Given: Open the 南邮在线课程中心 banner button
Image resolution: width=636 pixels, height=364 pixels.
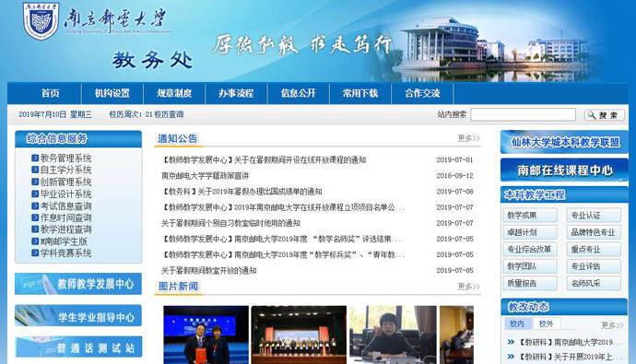Looking at the screenshot, I should 564,170.
